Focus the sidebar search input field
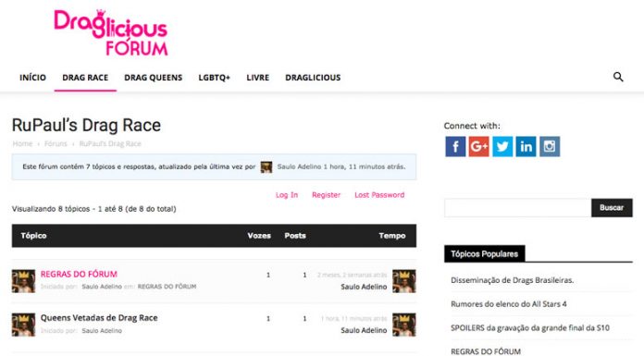644x356 pixels. [518, 208]
